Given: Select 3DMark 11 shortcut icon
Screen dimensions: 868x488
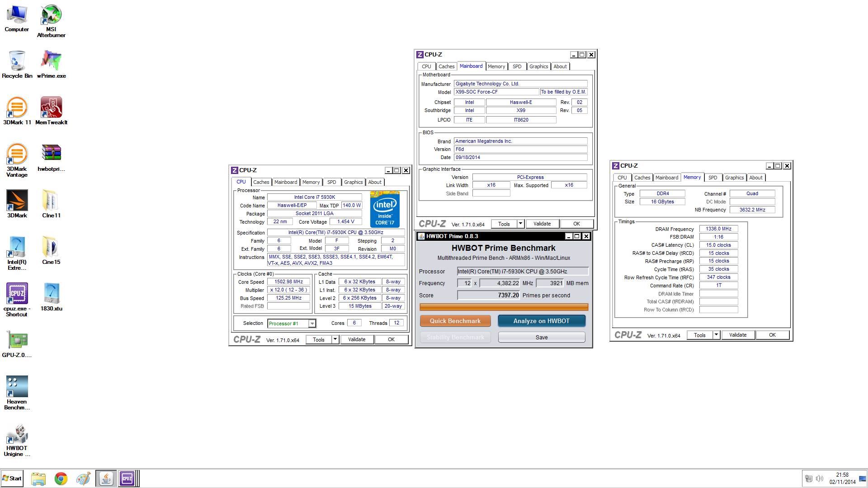Looking at the screenshot, I should (x=17, y=111).
